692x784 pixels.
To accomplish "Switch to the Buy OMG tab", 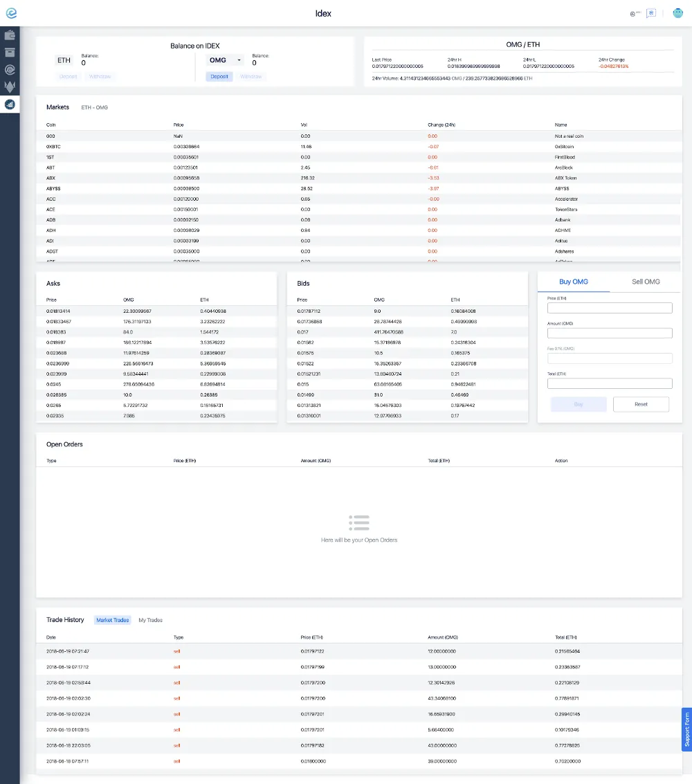I will [574, 282].
